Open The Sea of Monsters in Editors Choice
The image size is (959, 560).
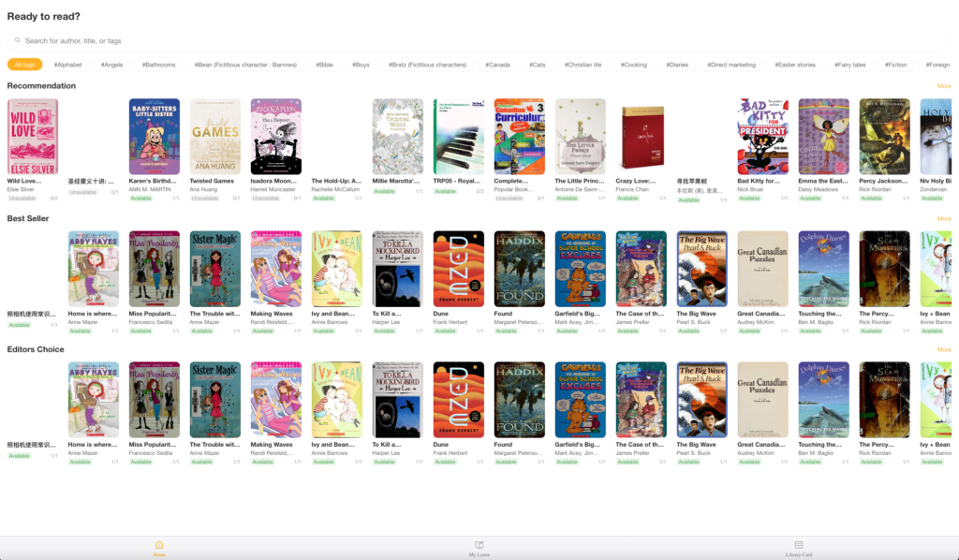pyautogui.click(x=884, y=399)
